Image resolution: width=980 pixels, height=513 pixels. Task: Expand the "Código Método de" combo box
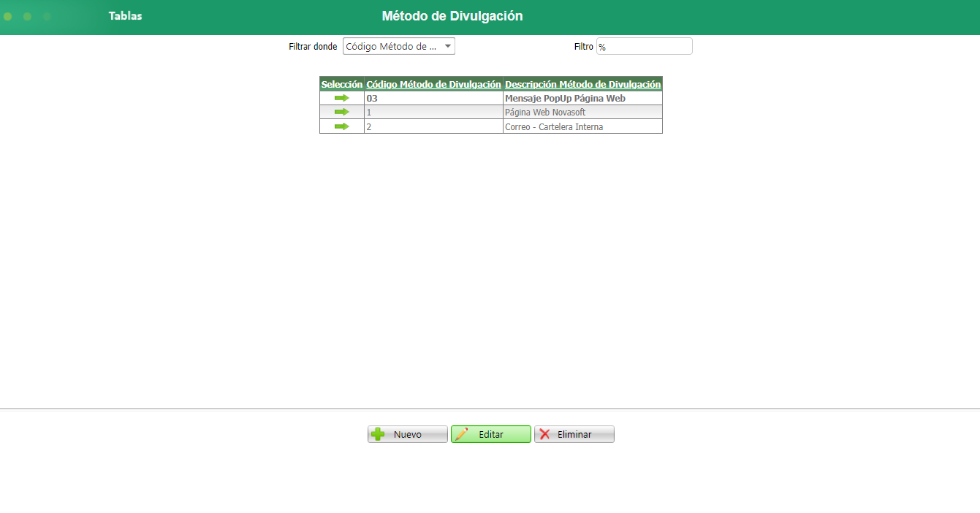coord(398,45)
